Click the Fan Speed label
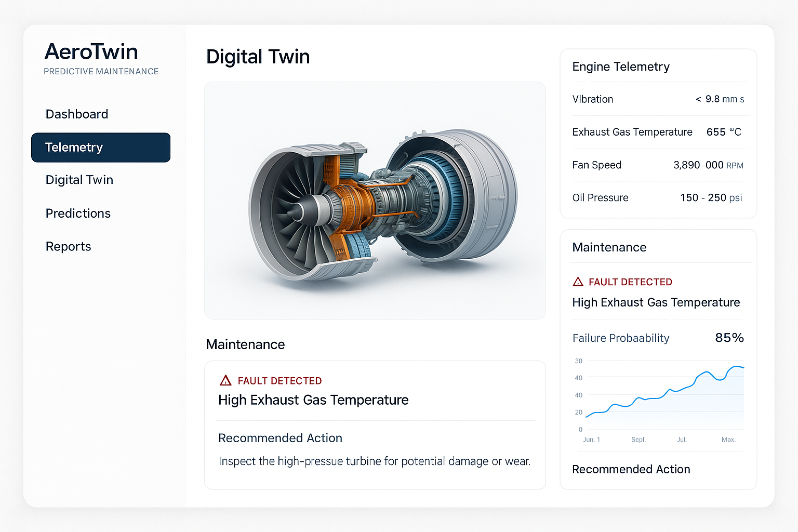Screen dimensions: 798x532 pos(597,165)
